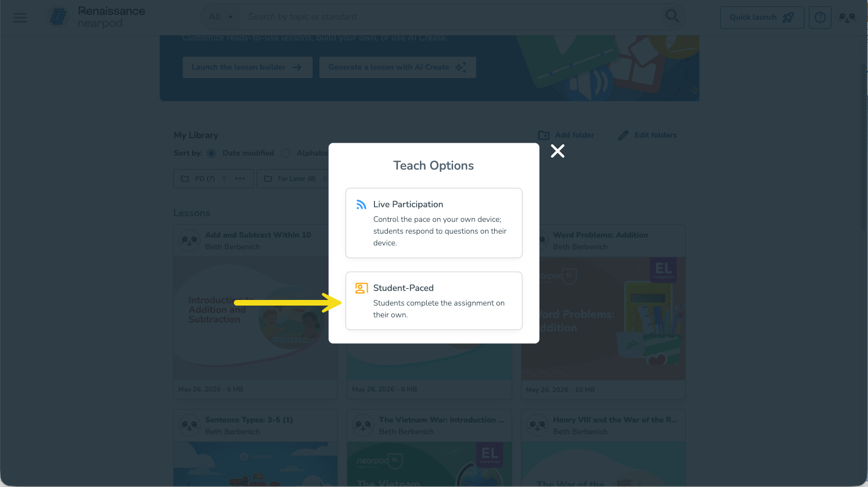This screenshot has height=487, width=868.
Task: Click Launch the lesson builder button
Action: (247, 67)
